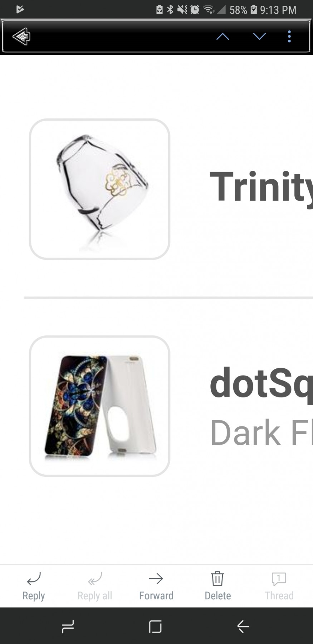Viewport: 313px width, 644px height.
Task: Tap the Forward label text
Action: (156, 596)
